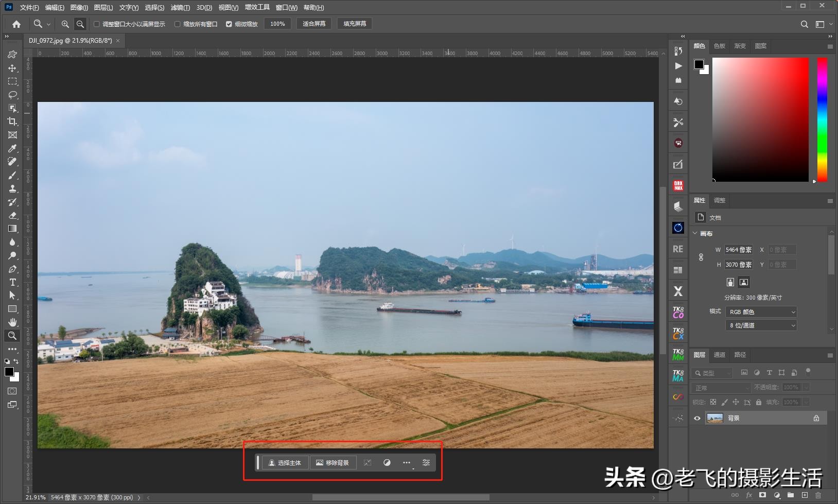Click the W width value field
This screenshot has height=504, width=838.
(740, 250)
